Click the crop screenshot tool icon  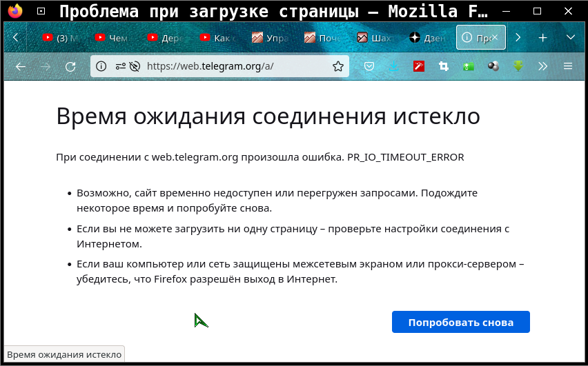pyautogui.click(x=444, y=67)
